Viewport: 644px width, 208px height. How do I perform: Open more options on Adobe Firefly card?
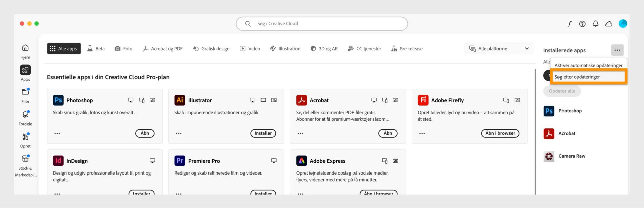click(x=422, y=133)
